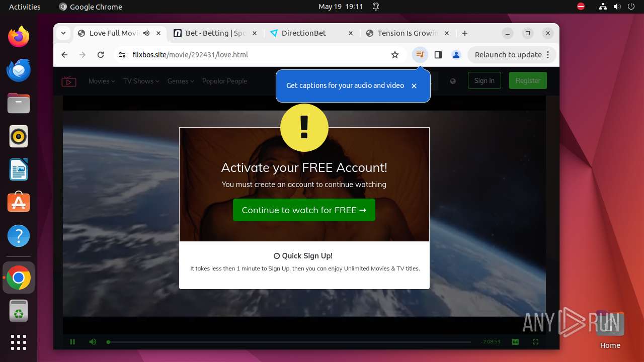
Task: Pause the video playback
Action: pos(72,342)
